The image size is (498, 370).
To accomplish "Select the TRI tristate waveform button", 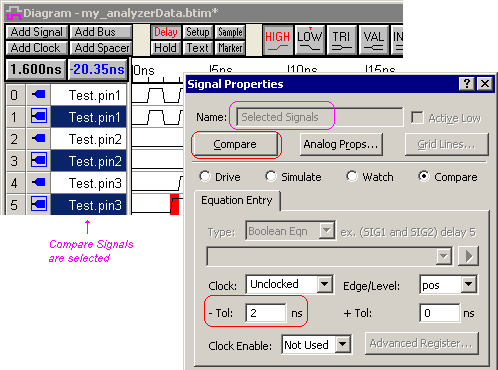I will coord(342,40).
